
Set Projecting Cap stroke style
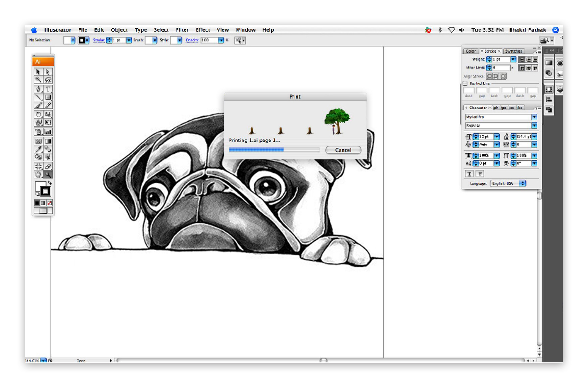(535, 60)
